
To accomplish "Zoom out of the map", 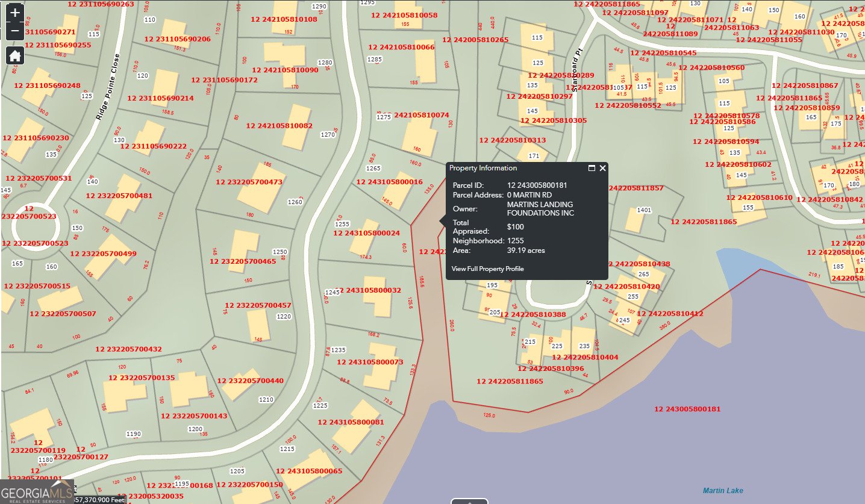I will click(x=15, y=31).
